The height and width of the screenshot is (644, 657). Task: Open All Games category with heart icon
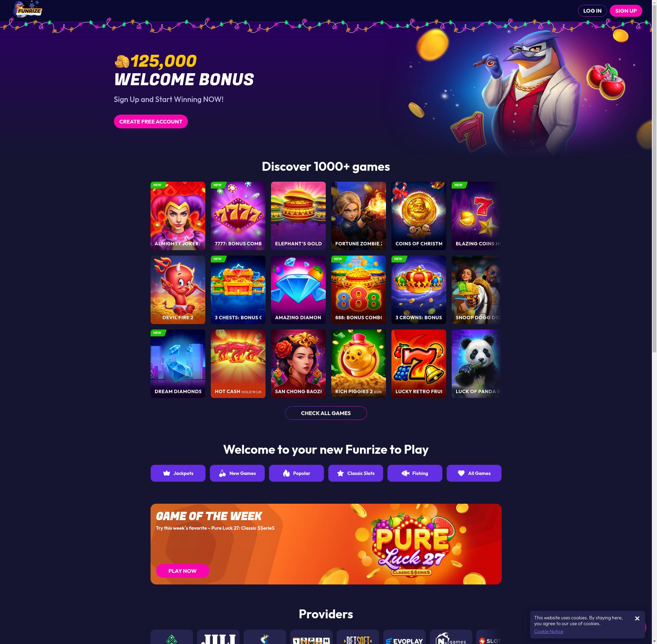click(x=474, y=473)
